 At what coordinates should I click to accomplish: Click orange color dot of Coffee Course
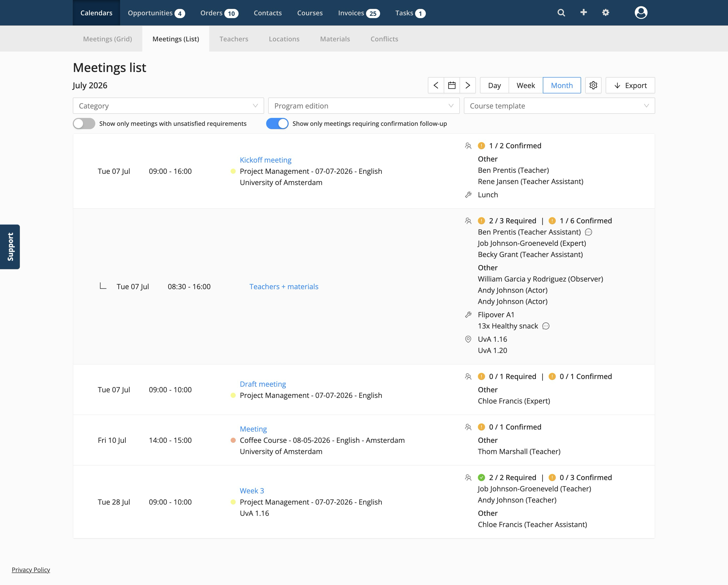tap(233, 440)
